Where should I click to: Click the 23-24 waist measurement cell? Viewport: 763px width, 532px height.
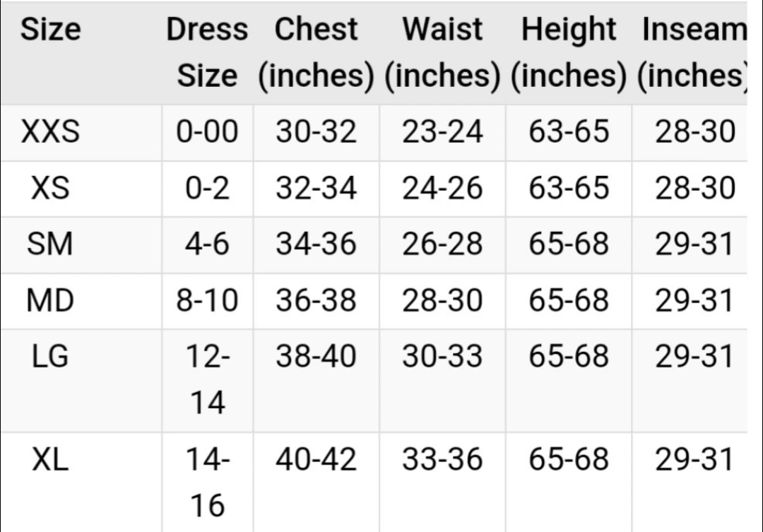click(x=442, y=132)
